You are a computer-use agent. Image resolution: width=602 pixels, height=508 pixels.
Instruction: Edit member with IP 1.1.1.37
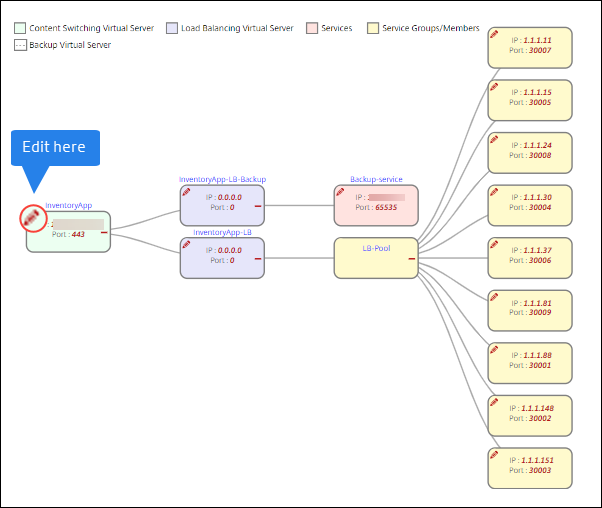tap(494, 244)
